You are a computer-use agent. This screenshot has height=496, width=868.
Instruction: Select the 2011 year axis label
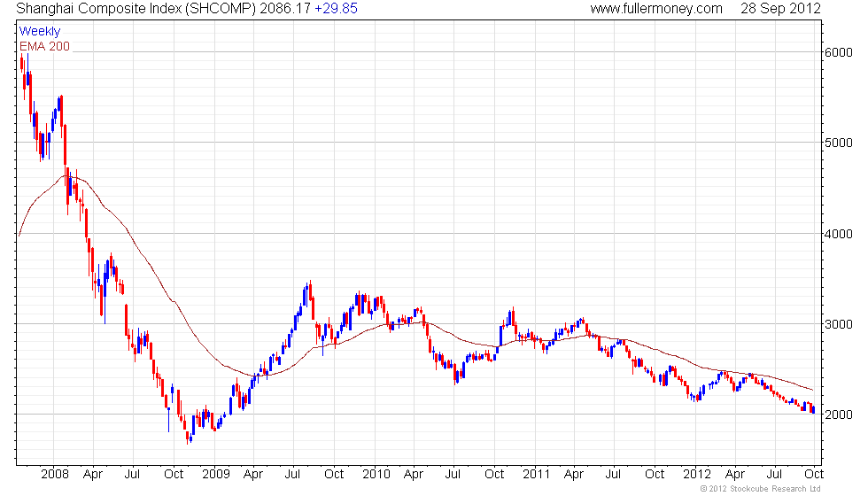point(537,475)
